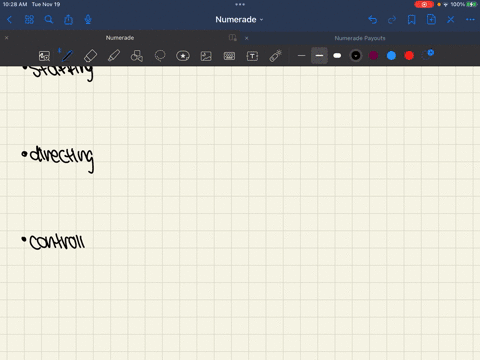Image resolution: width=480 pixels, height=360 pixels.
Task: Open the keyboard typing tool
Action: [229, 56]
